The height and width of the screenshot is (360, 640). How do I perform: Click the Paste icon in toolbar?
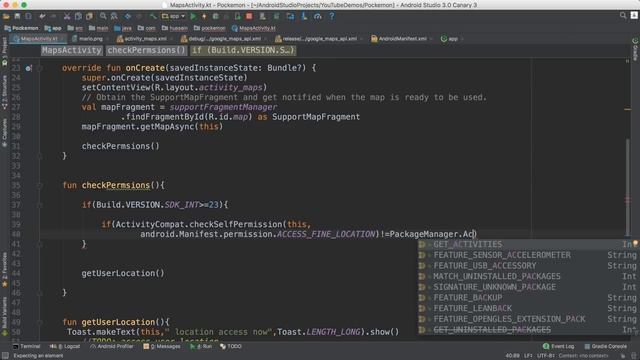click(x=89, y=16)
